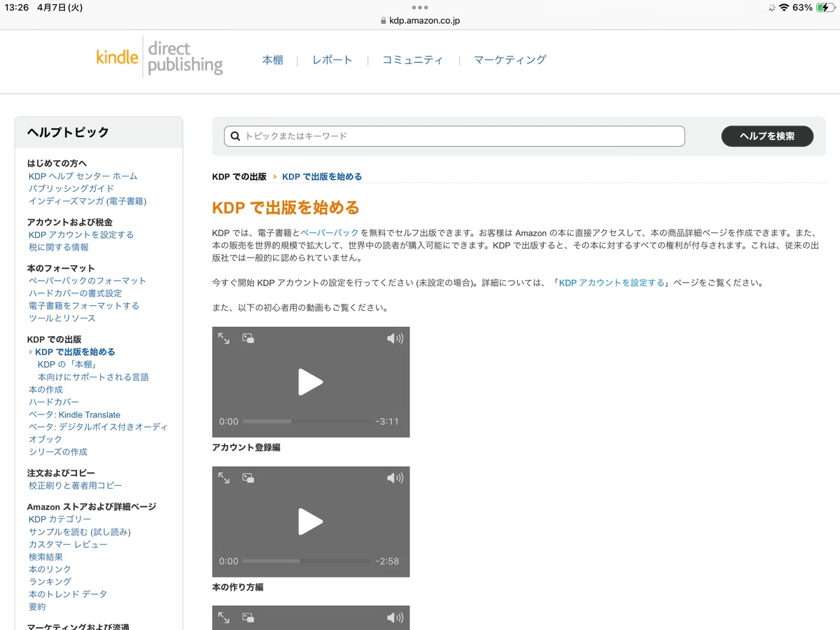Open サンプルを読む (試し読み) link

pos(80,532)
